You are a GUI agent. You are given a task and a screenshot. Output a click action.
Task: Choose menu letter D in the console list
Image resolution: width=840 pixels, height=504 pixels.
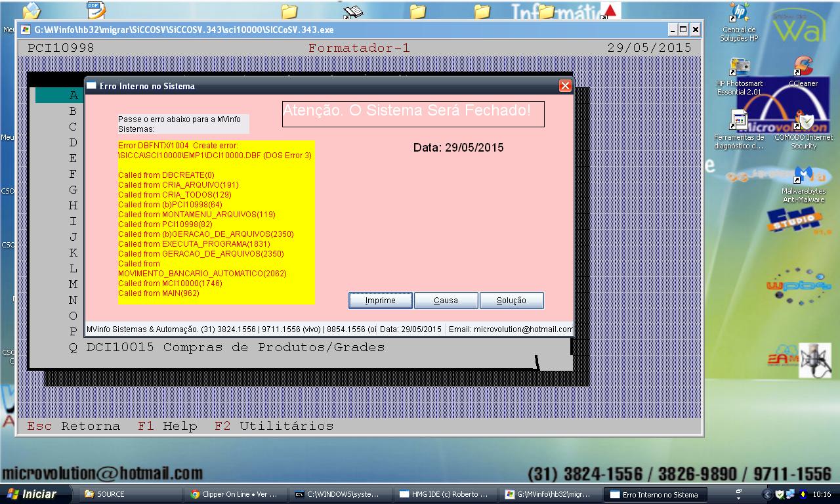pyautogui.click(x=73, y=142)
